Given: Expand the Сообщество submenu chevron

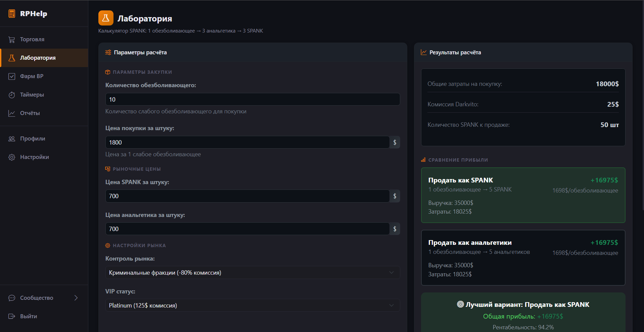Looking at the screenshot, I should 76,298.
